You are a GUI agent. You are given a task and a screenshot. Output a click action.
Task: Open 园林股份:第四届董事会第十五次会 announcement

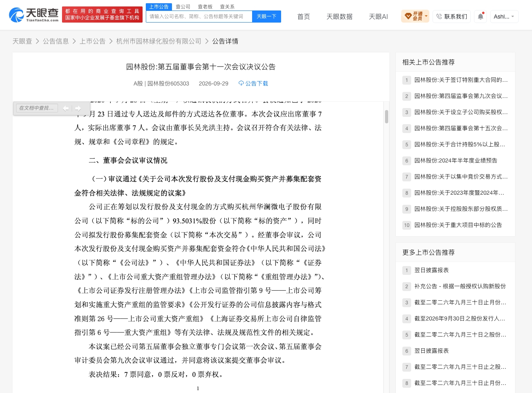point(461,128)
